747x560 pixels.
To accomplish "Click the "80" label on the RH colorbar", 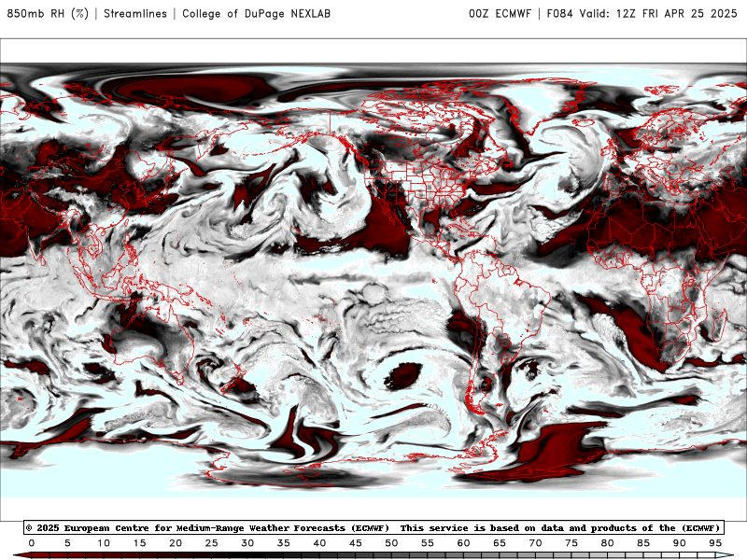I will (x=608, y=543).
